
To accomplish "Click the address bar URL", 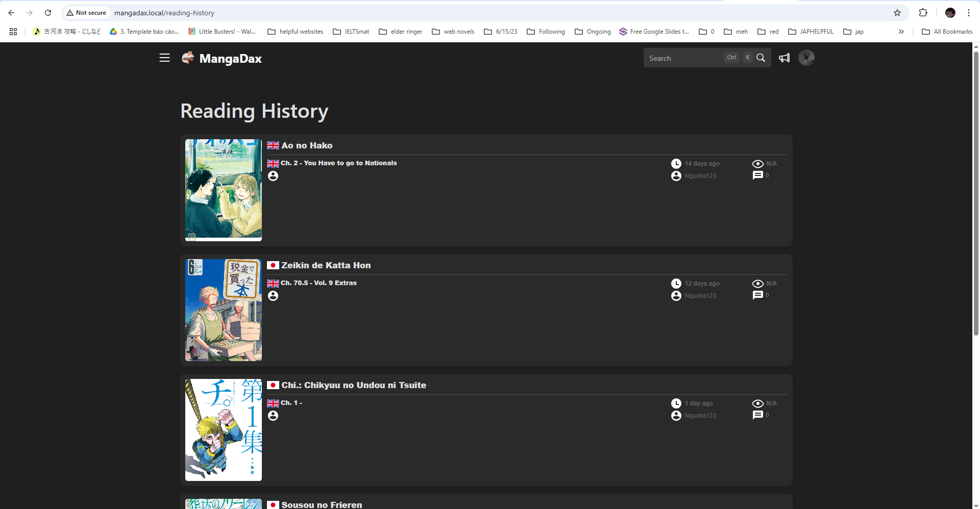I will tap(164, 13).
